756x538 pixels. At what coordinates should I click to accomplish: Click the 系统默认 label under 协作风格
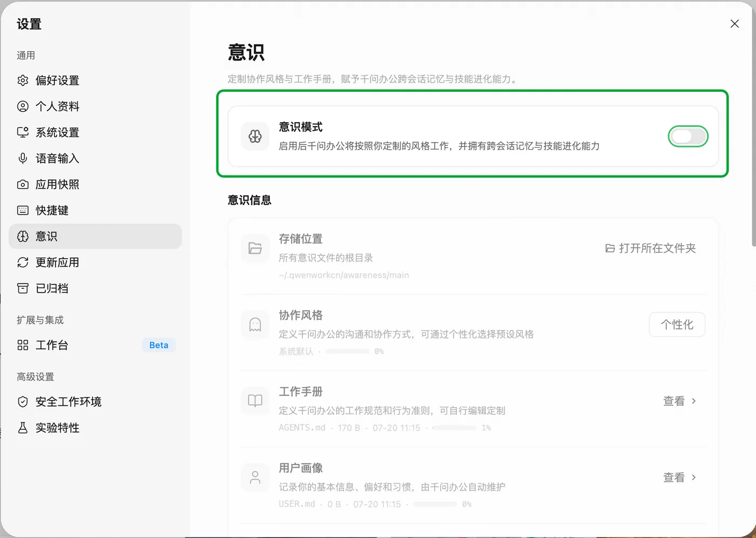(x=296, y=352)
